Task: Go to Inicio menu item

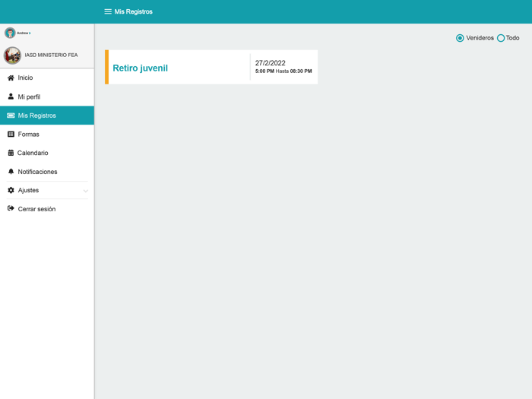Action: (47, 78)
